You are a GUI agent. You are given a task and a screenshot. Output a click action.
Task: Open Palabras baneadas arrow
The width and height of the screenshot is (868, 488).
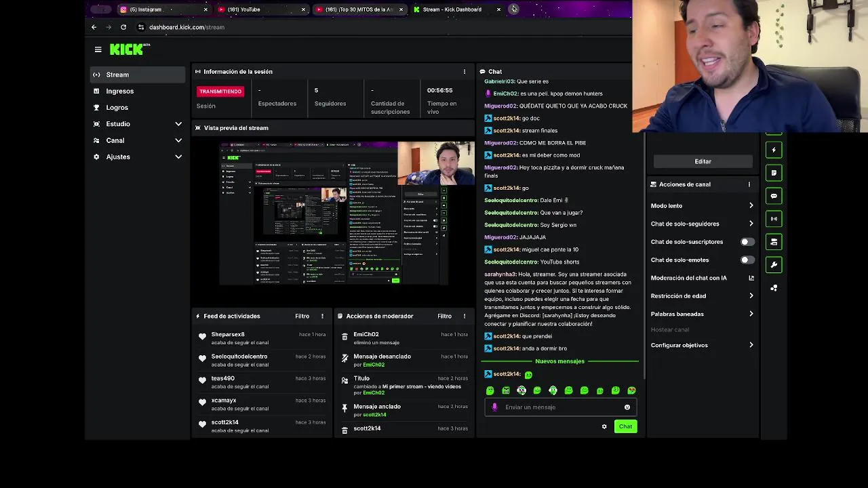tap(751, 314)
